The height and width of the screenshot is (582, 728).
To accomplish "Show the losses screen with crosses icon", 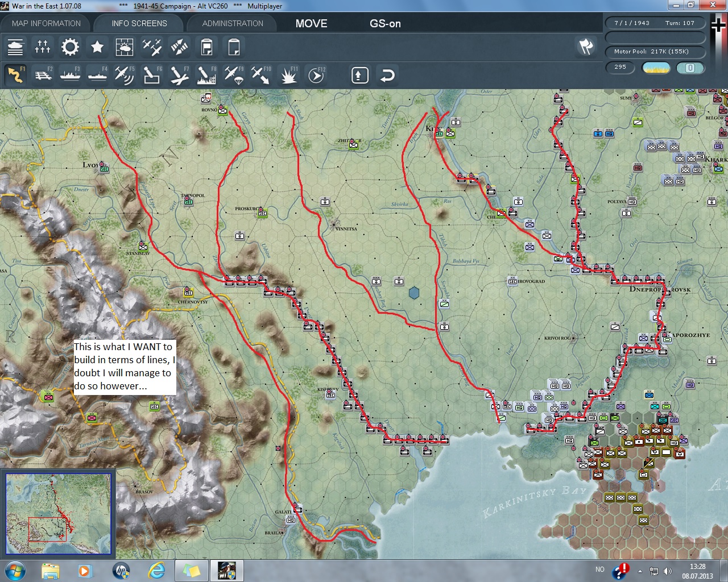I will (x=43, y=47).
